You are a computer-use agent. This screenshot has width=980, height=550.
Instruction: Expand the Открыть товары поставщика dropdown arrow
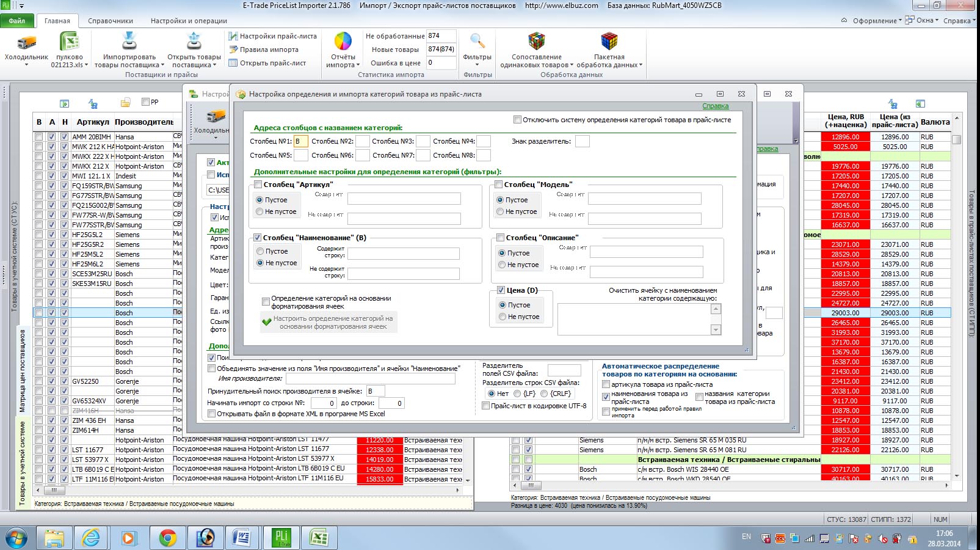[214, 65]
